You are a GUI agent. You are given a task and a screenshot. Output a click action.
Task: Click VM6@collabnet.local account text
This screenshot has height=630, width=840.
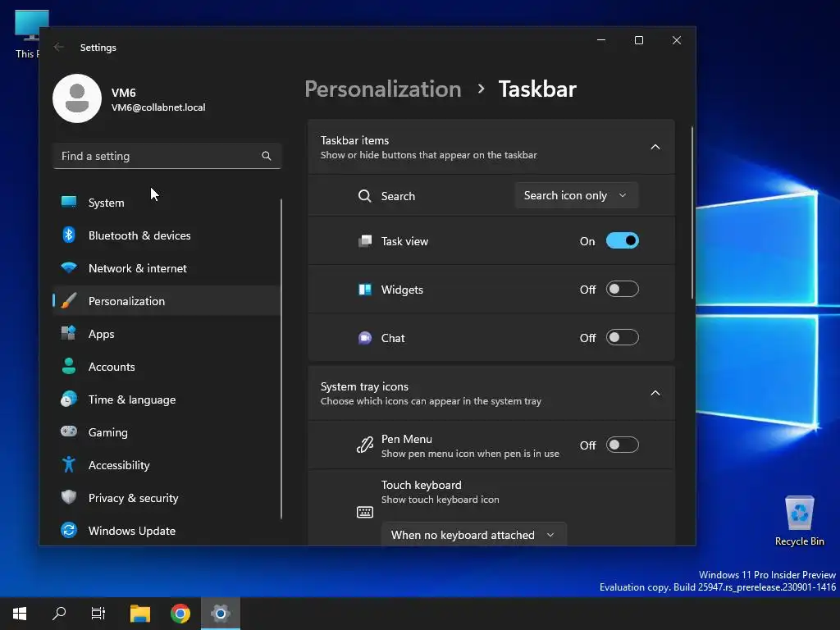pyautogui.click(x=158, y=107)
